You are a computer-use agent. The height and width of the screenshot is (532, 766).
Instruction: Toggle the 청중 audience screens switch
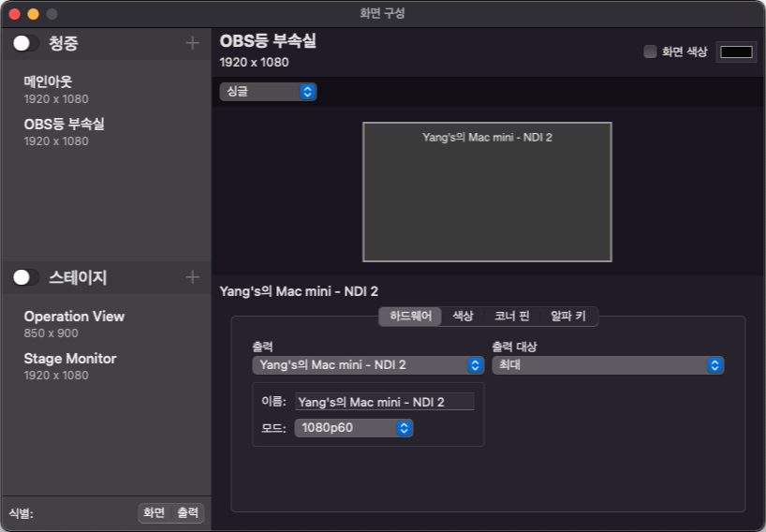pos(25,43)
